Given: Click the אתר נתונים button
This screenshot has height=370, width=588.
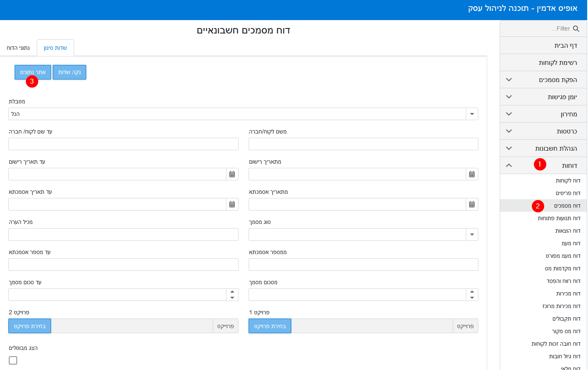Looking at the screenshot, I should 33,72.
